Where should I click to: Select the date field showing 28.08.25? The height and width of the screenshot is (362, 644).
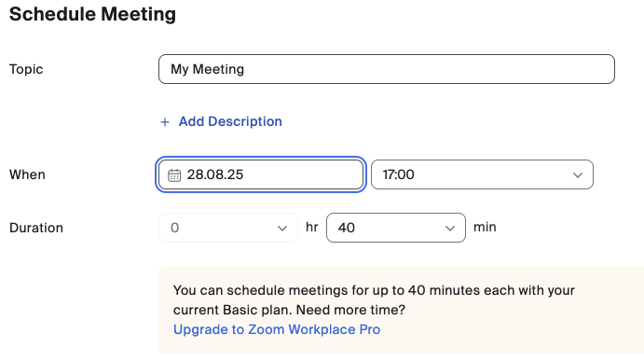pyautogui.click(x=261, y=174)
